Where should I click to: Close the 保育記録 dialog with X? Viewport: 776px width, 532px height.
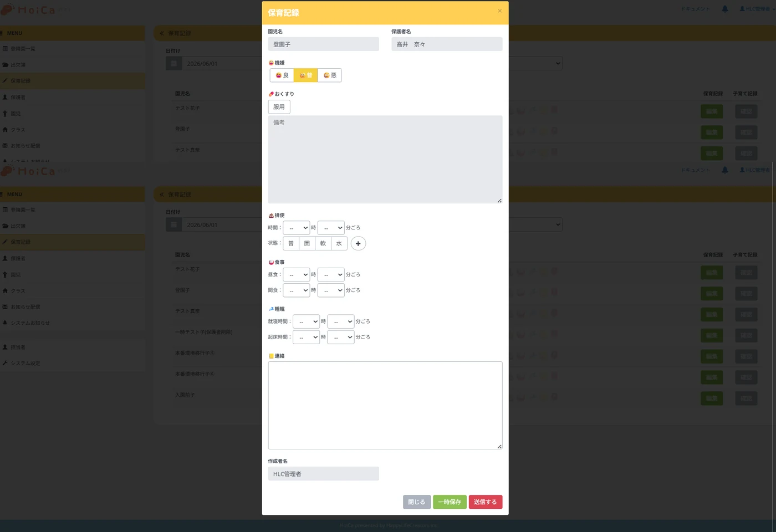(499, 11)
